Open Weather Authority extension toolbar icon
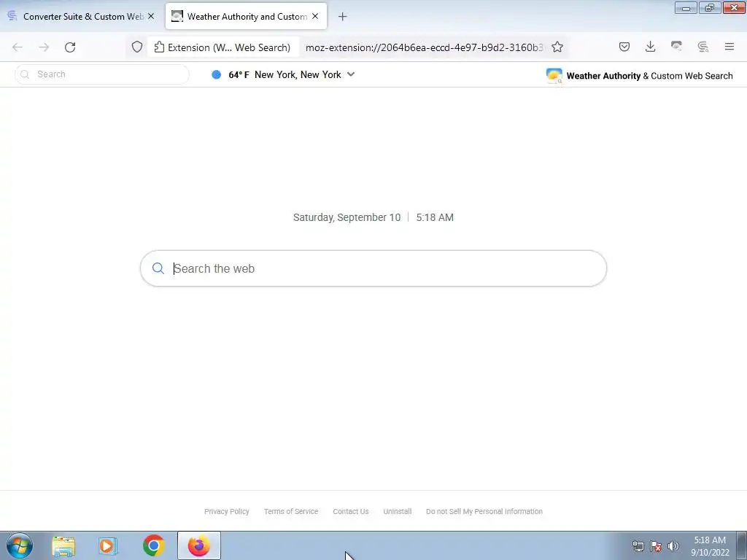Viewport: 747px width, 560px height. 676,47
